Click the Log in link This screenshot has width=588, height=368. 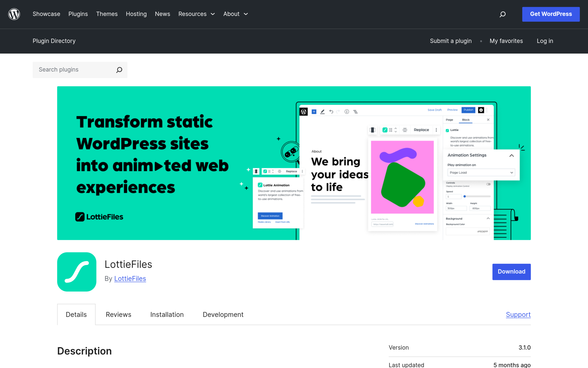tap(545, 41)
